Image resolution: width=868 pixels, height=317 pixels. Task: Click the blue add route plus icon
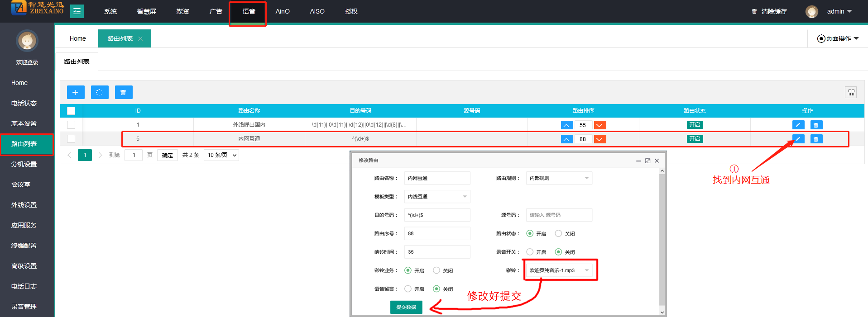point(76,92)
